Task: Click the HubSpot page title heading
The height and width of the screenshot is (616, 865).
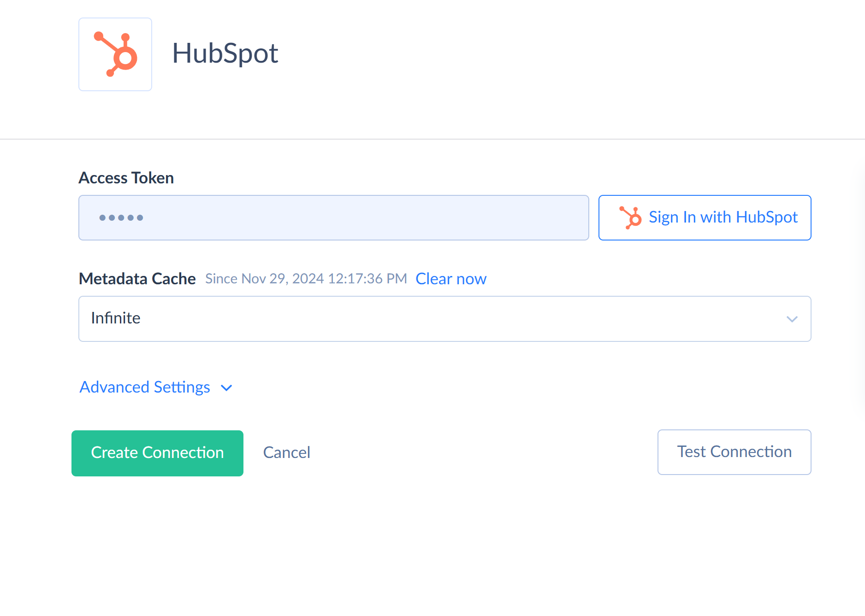Action: (x=225, y=53)
